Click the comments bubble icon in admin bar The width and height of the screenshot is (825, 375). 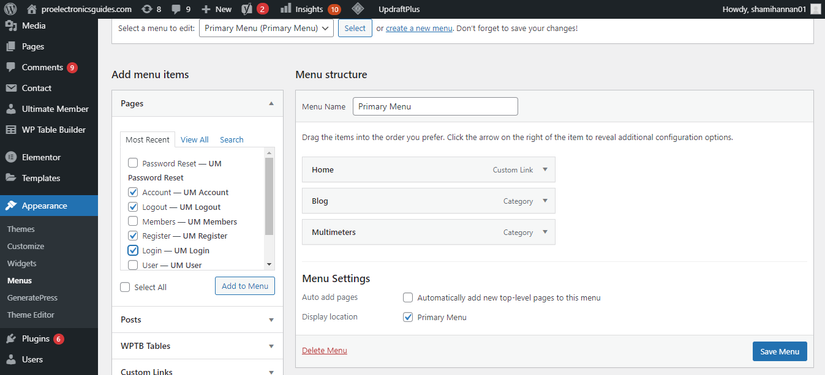click(x=177, y=9)
